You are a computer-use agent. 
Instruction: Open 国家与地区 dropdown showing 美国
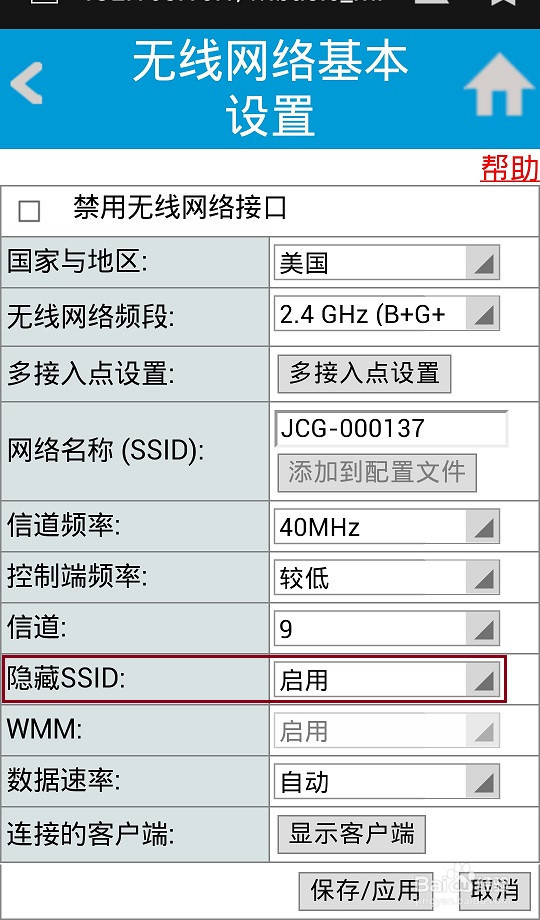[387, 262]
